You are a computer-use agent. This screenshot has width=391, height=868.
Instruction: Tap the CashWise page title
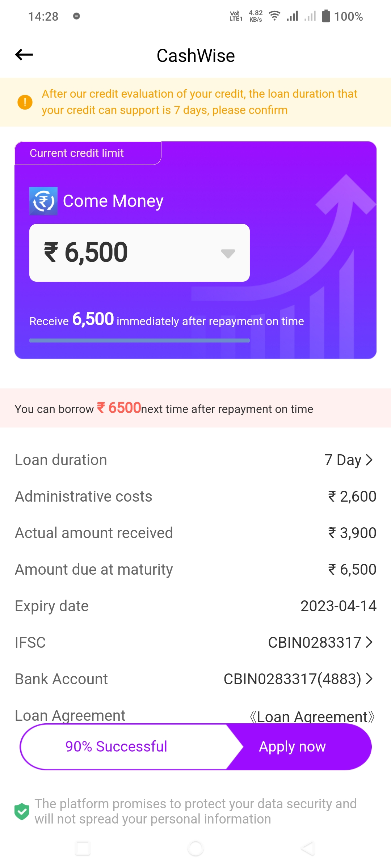click(195, 56)
